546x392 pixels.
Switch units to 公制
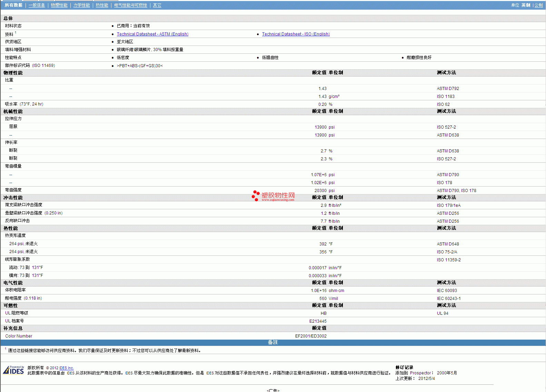[x=539, y=5]
